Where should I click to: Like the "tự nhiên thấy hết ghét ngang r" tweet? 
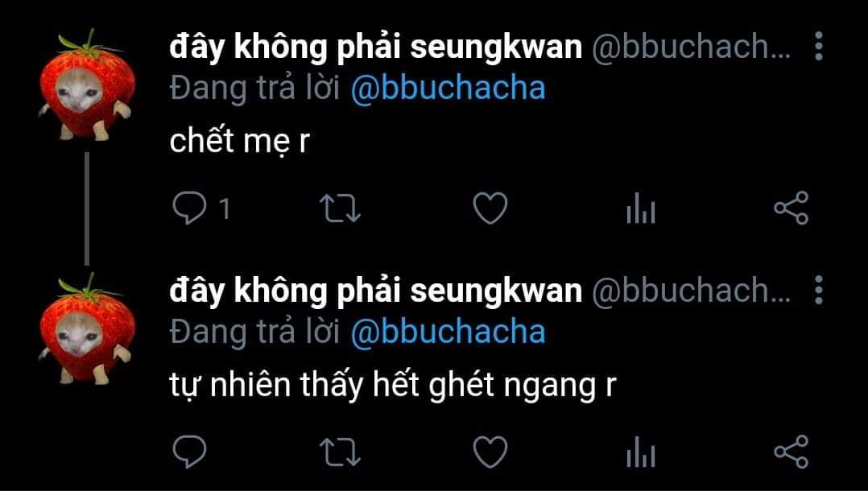click(x=490, y=452)
